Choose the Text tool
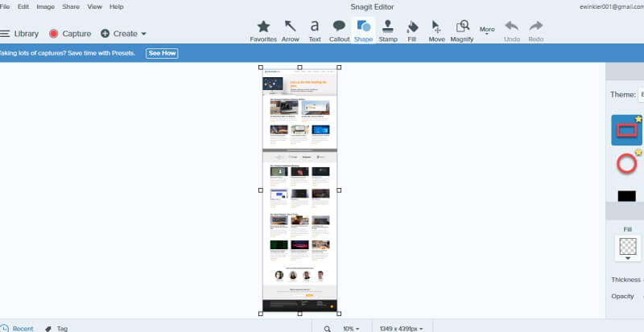This screenshot has height=332, width=644. (x=314, y=29)
